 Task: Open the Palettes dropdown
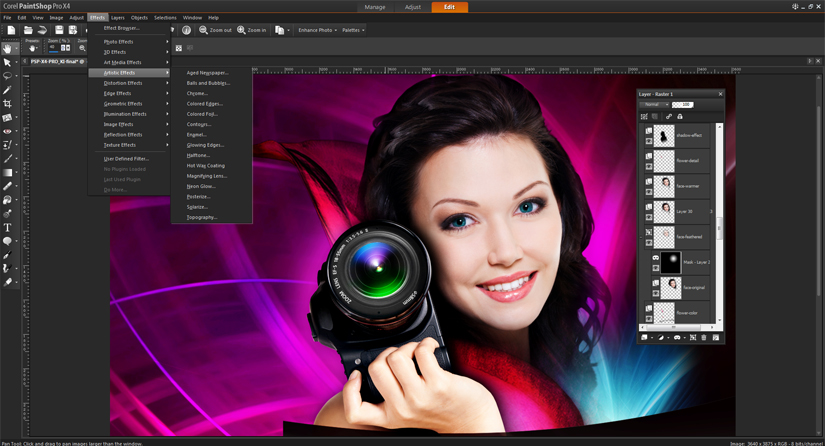(353, 30)
